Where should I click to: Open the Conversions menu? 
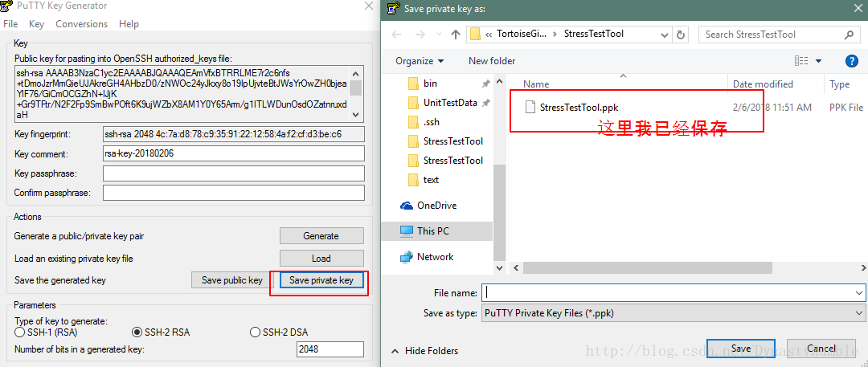pos(81,24)
